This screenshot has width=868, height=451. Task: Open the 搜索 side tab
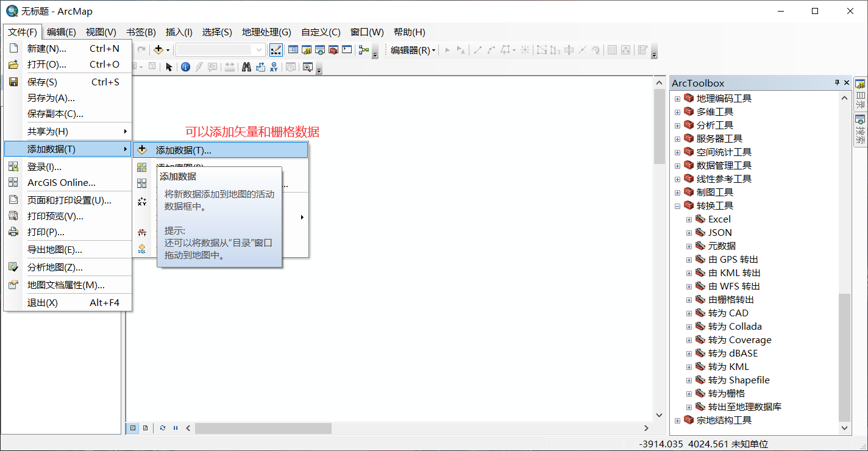[860, 129]
